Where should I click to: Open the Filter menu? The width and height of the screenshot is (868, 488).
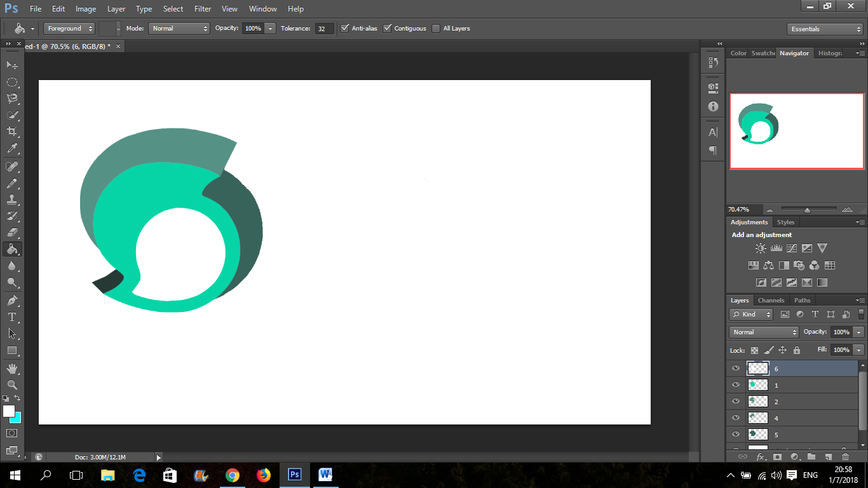point(203,9)
